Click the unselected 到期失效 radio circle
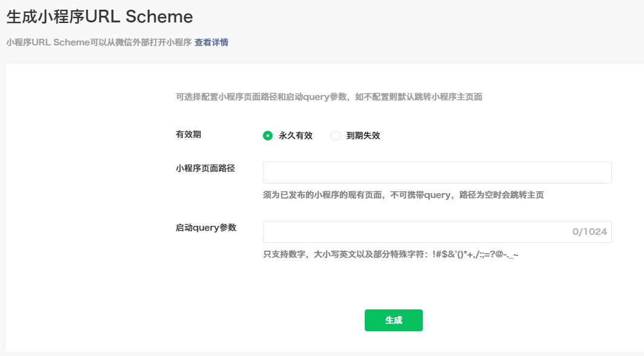 click(335, 136)
